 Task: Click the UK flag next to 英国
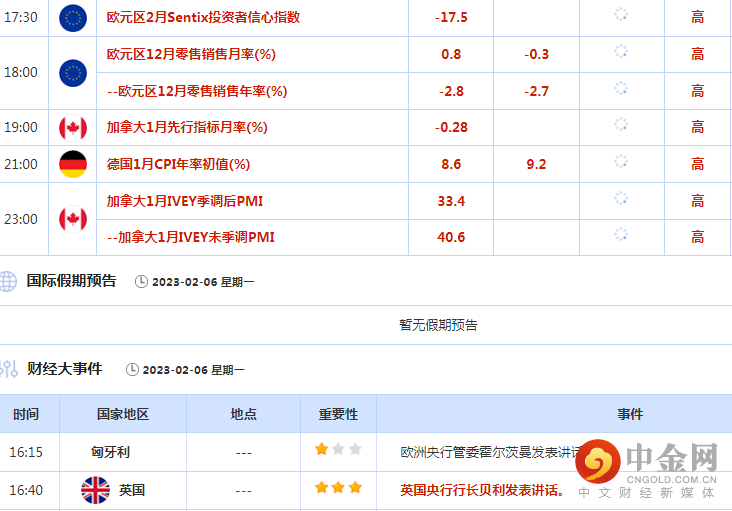pyautogui.click(x=95, y=490)
